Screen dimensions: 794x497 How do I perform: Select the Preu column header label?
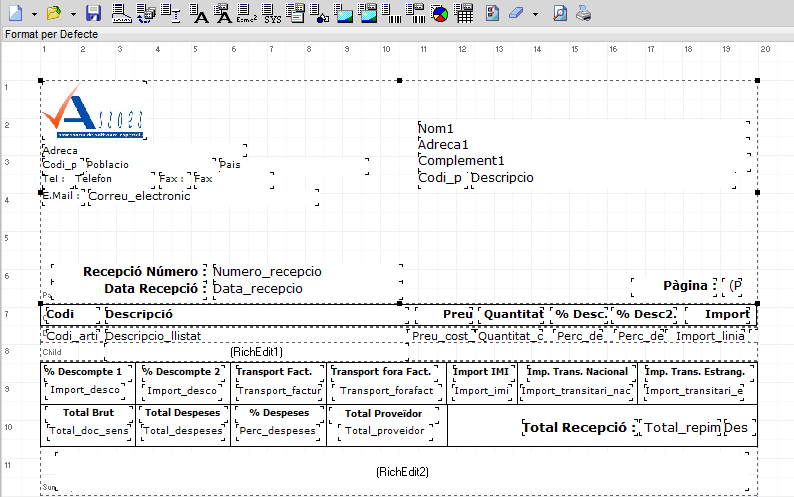click(x=445, y=315)
